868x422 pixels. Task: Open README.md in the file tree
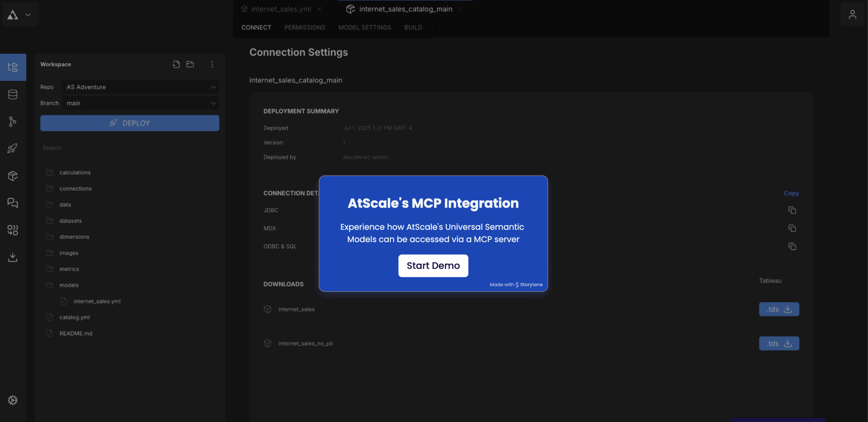click(x=76, y=333)
